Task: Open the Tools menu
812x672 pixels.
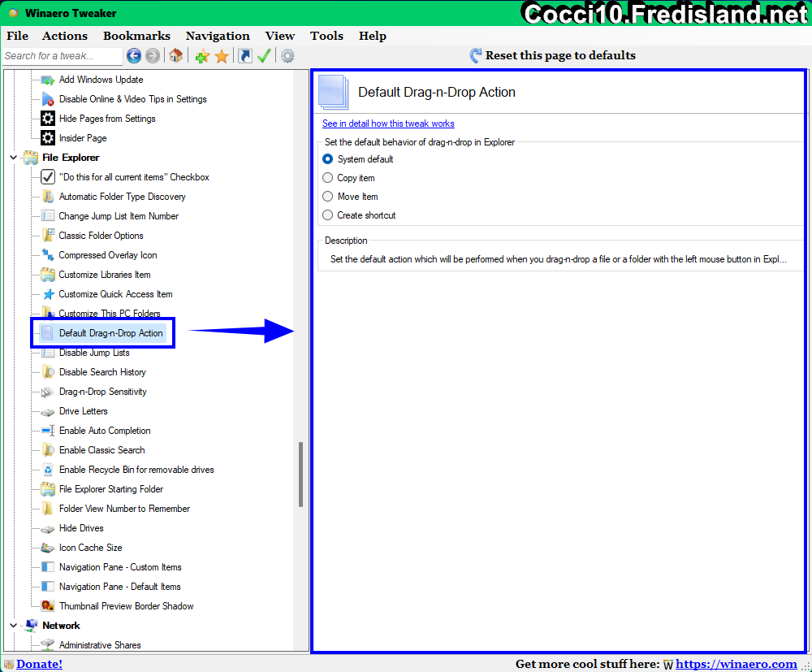Action: (x=326, y=36)
